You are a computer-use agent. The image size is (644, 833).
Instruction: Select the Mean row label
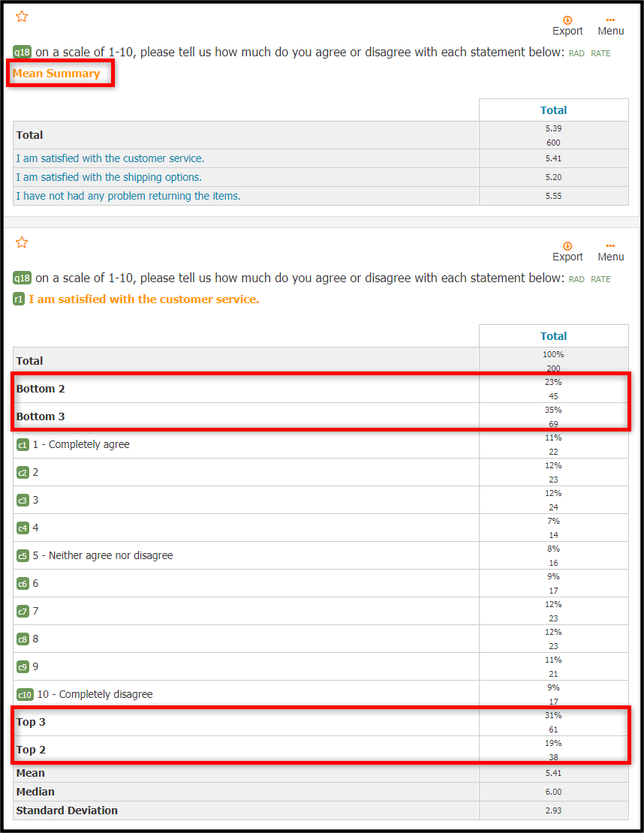[x=30, y=773]
